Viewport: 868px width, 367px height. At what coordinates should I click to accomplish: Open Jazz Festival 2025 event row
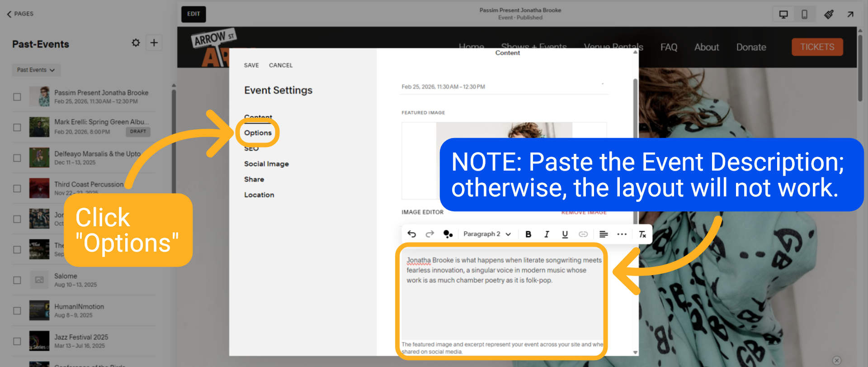click(x=84, y=341)
